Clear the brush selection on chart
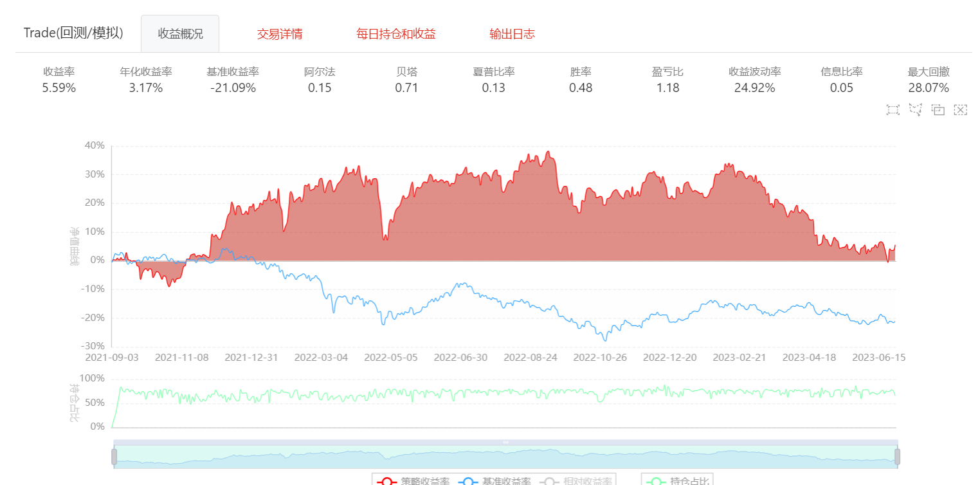This screenshot has width=980, height=485. 960,110
